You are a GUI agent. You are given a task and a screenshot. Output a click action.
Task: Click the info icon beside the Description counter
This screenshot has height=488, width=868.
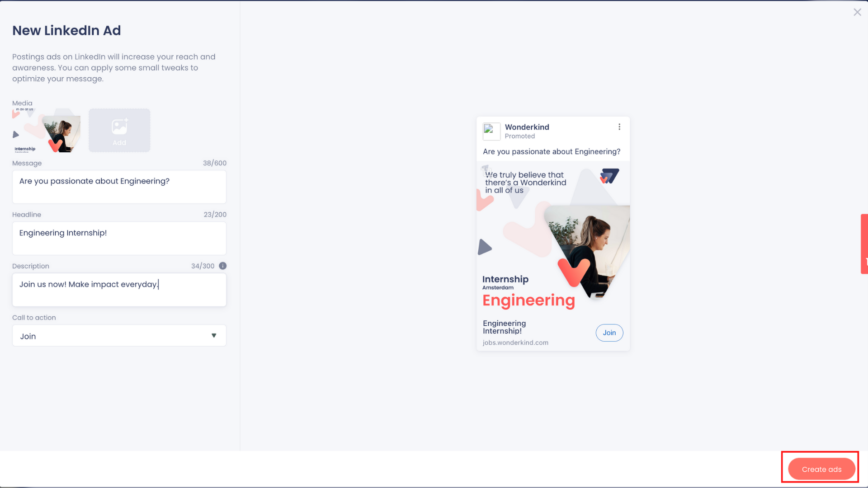(x=222, y=266)
